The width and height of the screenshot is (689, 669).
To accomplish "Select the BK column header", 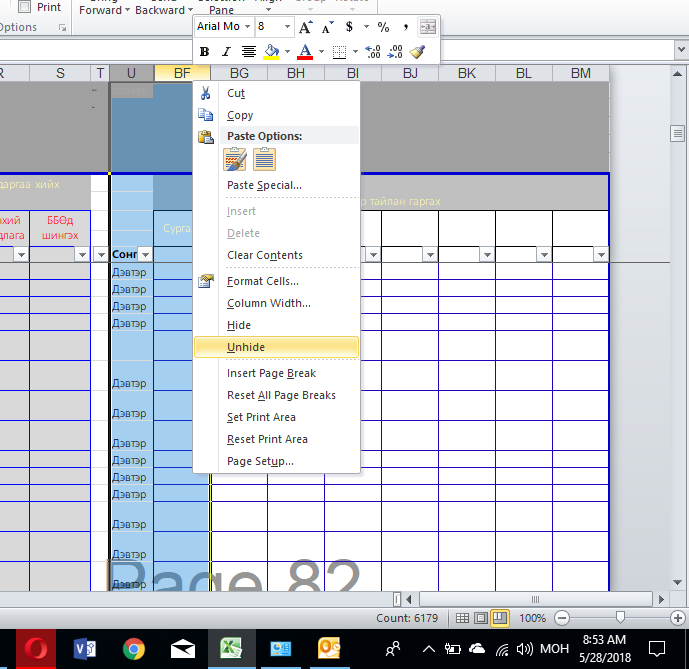I will 466,73.
